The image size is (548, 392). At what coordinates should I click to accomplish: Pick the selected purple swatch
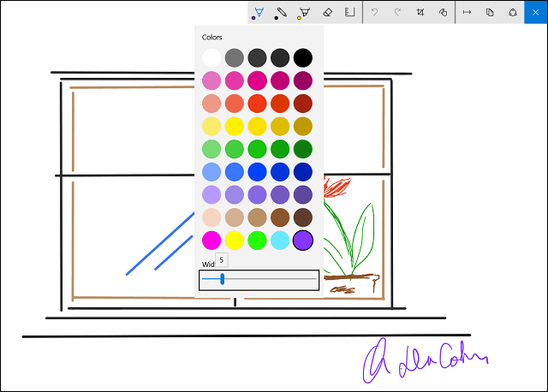(x=303, y=241)
